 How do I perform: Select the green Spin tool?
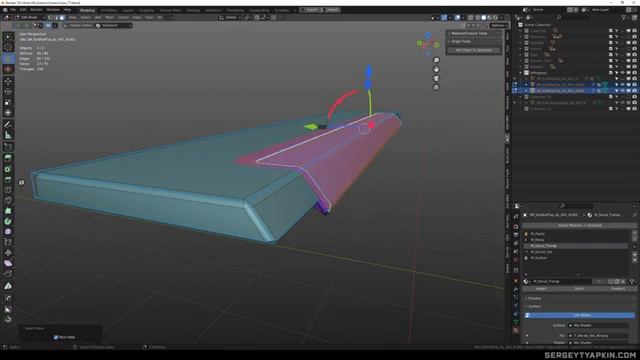(x=8, y=221)
